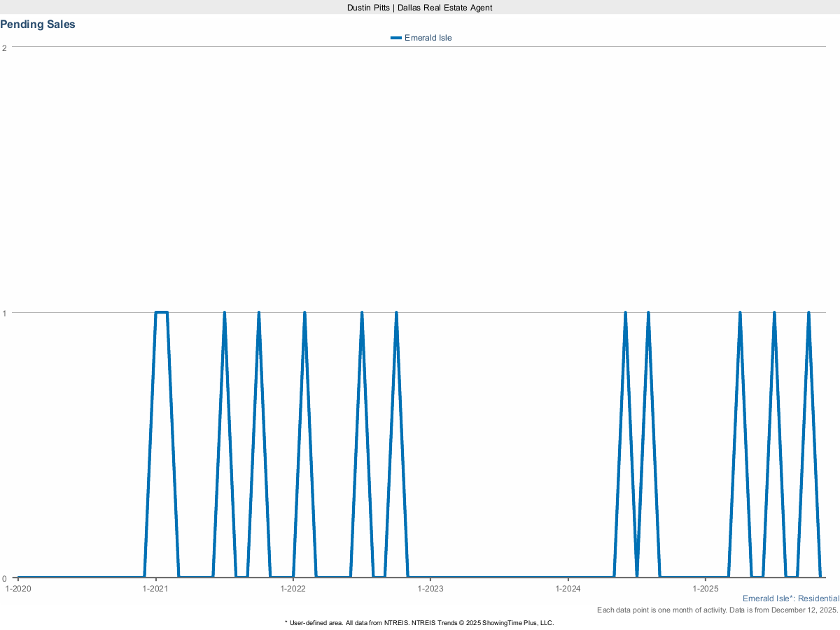
Task: Toggle the Emerald Isle legend label
Action: [428, 38]
